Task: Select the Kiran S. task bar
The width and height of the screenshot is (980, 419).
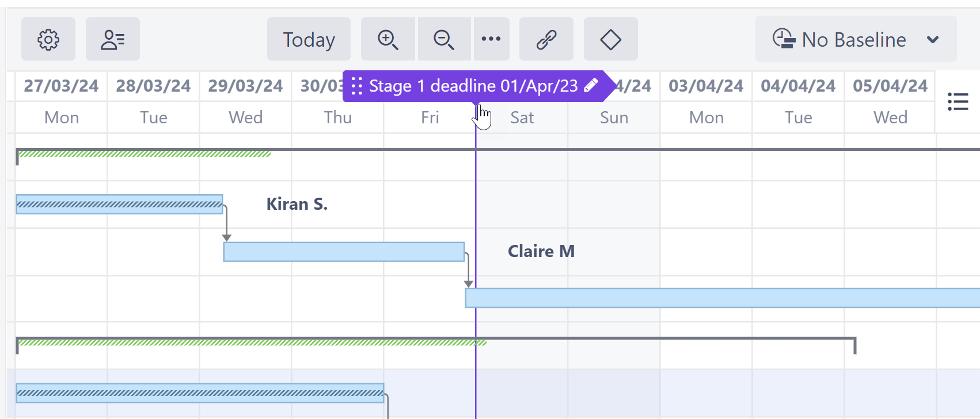Action: click(x=119, y=205)
